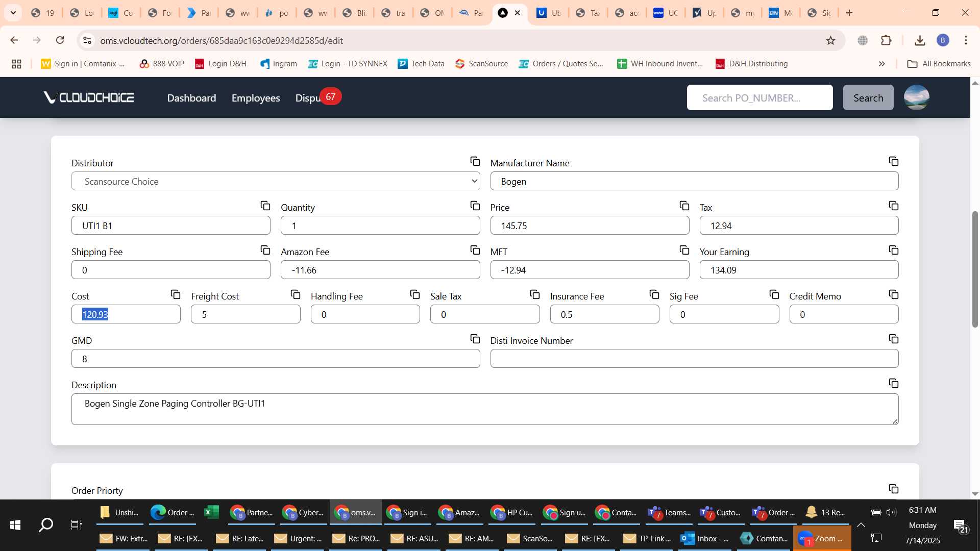
Task: Open Chrome downloads icon
Action: click(920, 40)
